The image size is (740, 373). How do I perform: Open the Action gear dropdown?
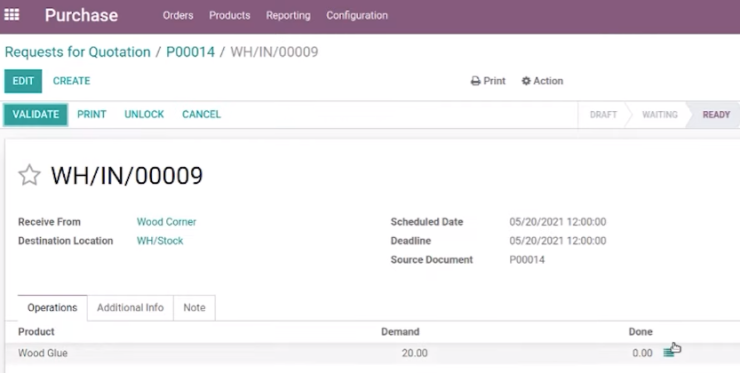tap(542, 81)
